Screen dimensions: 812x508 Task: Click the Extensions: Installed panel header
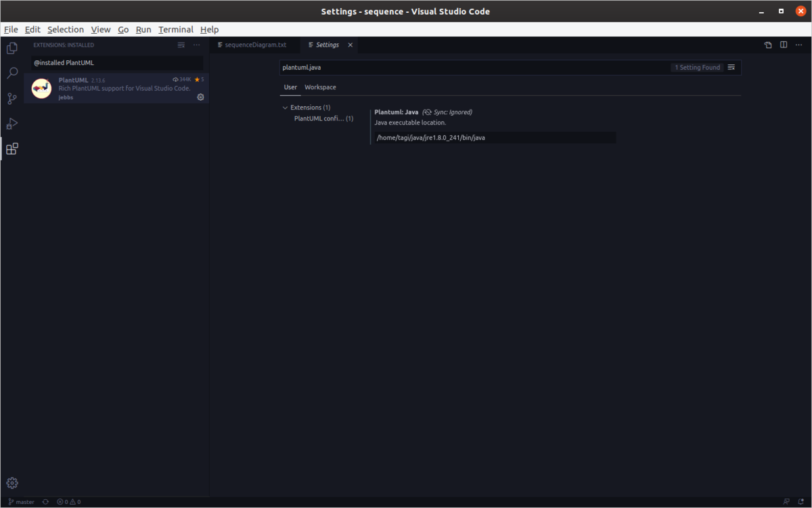click(64, 45)
